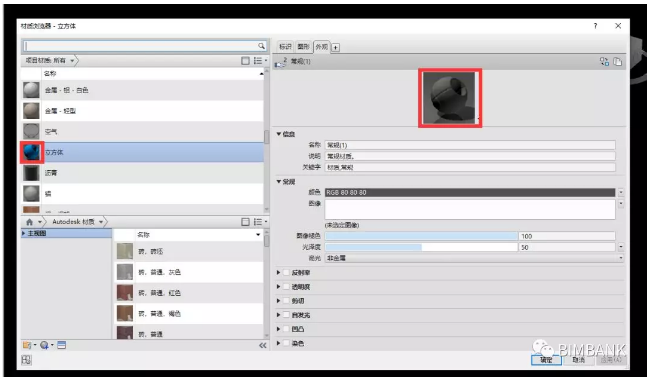Viewport: 653px width, 379px height.
Task: Open the library folder management icon
Action: [x=28, y=345]
